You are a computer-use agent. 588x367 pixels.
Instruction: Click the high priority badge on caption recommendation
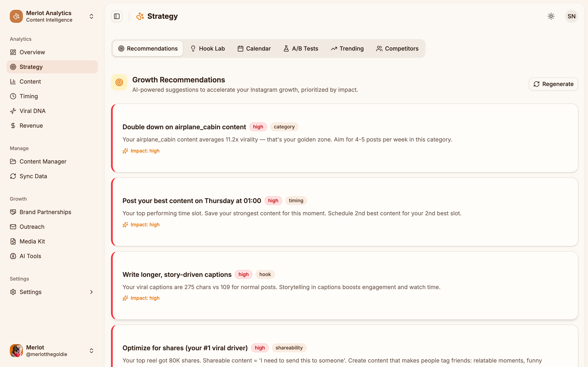pos(243,274)
